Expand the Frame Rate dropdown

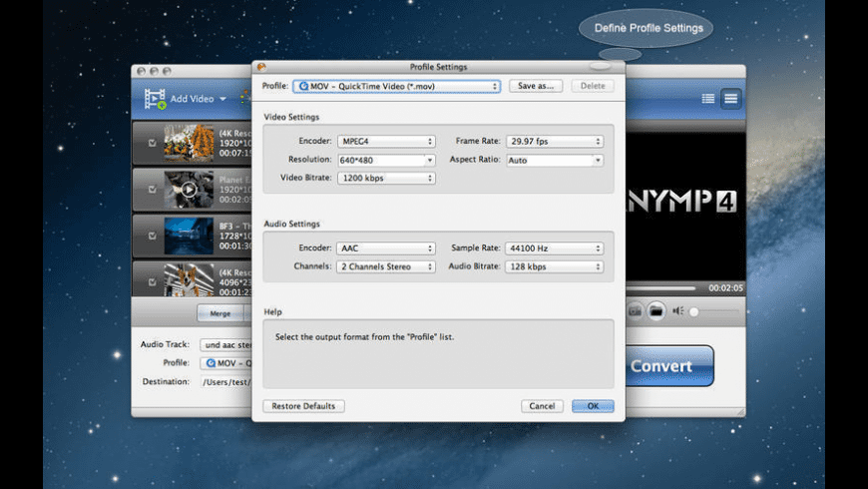[x=555, y=141]
